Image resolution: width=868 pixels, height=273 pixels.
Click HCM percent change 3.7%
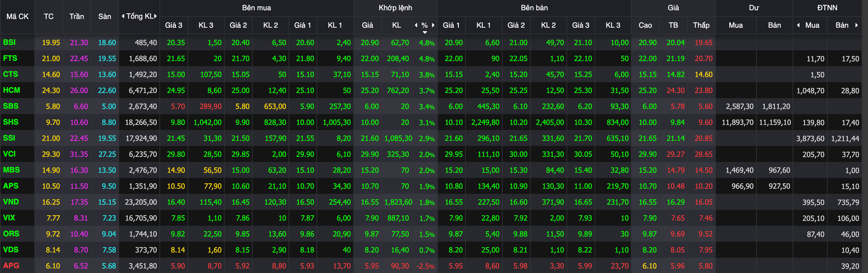[427, 91]
